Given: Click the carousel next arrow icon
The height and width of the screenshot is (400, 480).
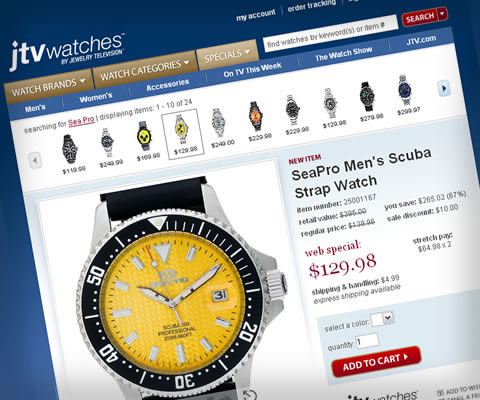Looking at the screenshot, I should 444,88.
